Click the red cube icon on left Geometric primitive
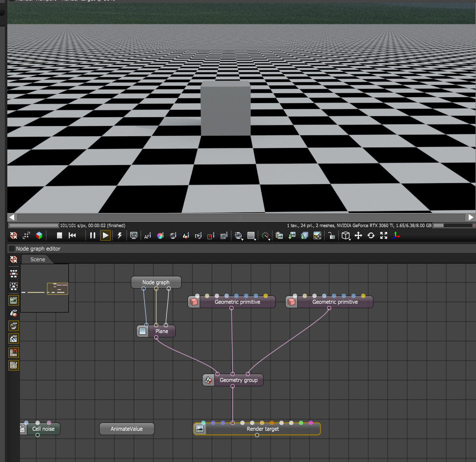The width and height of the screenshot is (476, 462). pos(194,302)
